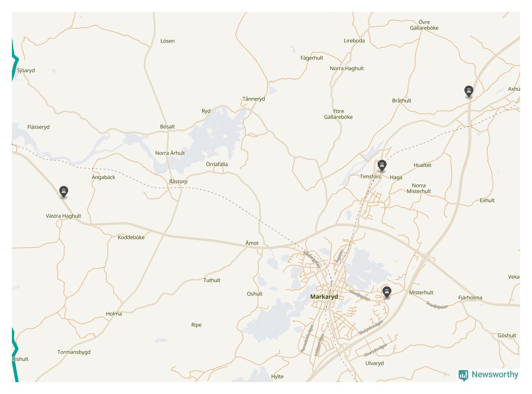Click the Newsworthy logo icon
The width and height of the screenshot is (532, 394).
pos(463,375)
